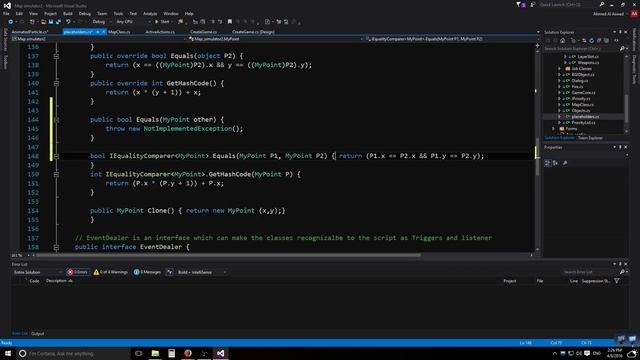Click the Error List search magnifier icon

tap(622, 272)
